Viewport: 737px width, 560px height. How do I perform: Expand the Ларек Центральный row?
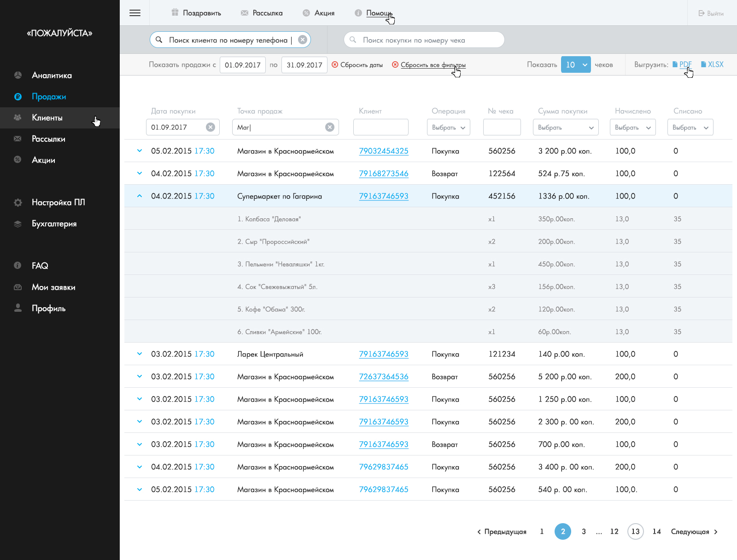point(140,354)
